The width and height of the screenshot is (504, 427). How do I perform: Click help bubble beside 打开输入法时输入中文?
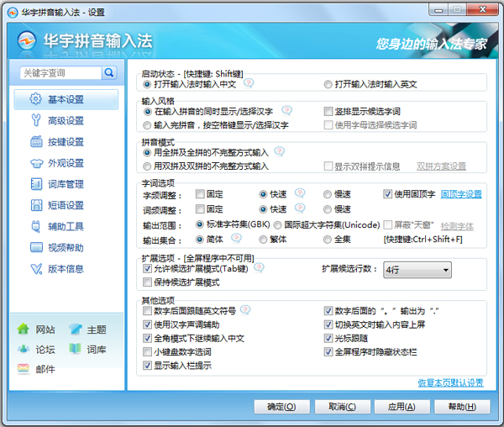click(x=249, y=84)
